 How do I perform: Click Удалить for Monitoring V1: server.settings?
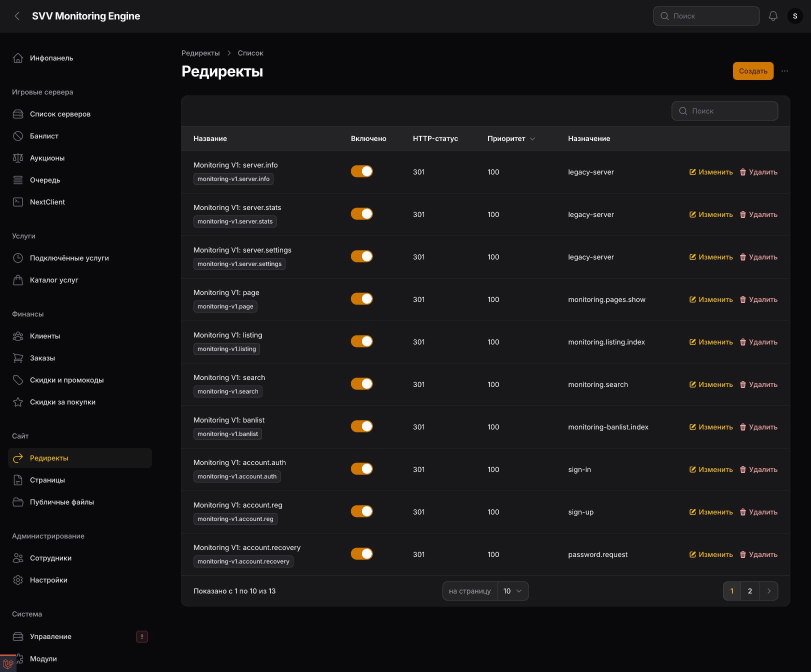[758, 257]
